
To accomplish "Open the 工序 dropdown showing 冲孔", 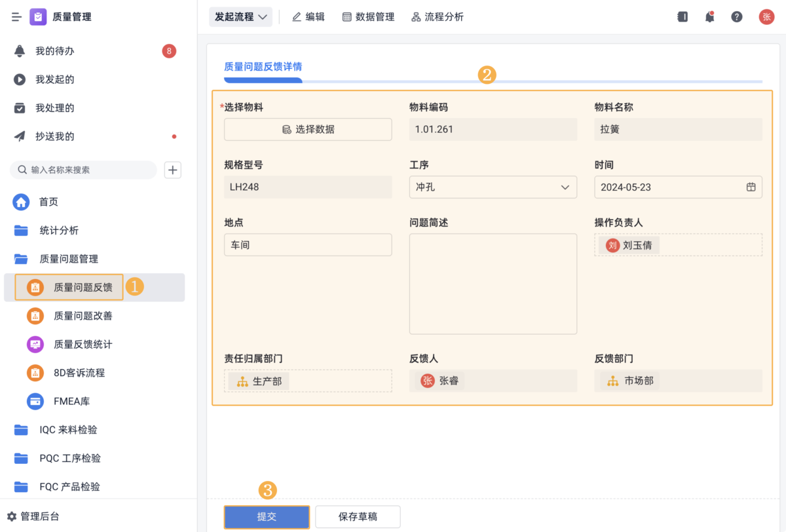I will coord(493,187).
